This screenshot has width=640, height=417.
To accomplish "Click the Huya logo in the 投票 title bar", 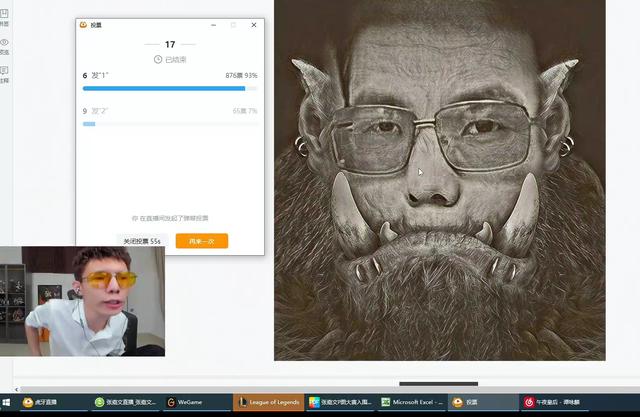I will [84, 25].
